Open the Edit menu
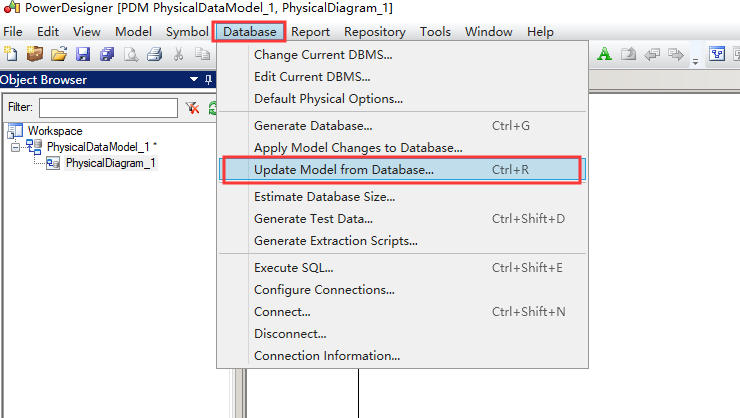Viewport: 740px width, 418px height. point(48,32)
